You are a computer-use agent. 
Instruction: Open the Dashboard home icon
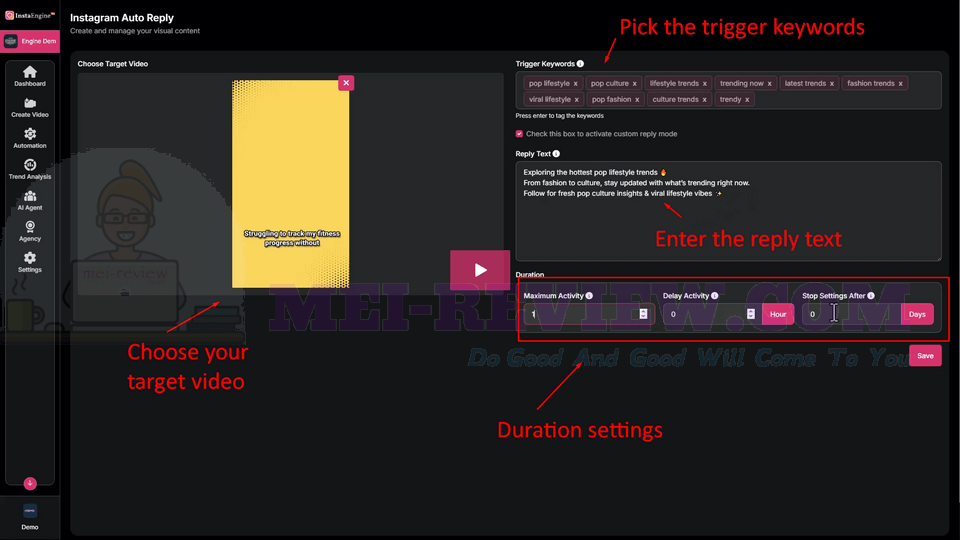29,72
